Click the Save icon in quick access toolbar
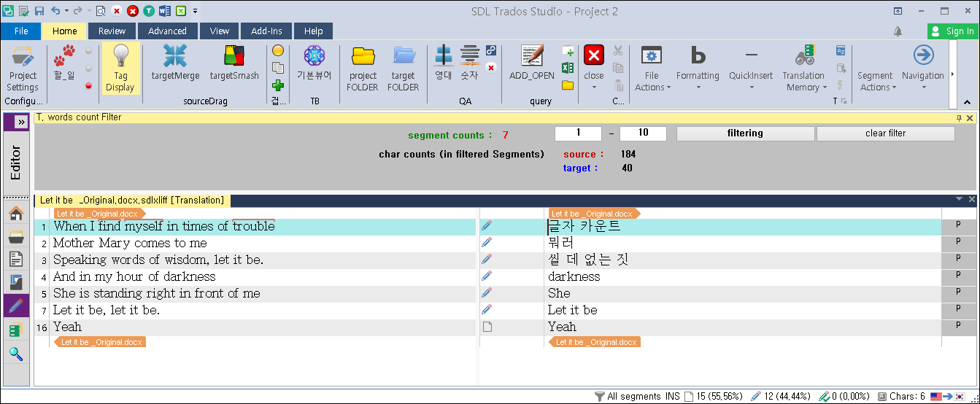The image size is (980, 404). [39, 11]
